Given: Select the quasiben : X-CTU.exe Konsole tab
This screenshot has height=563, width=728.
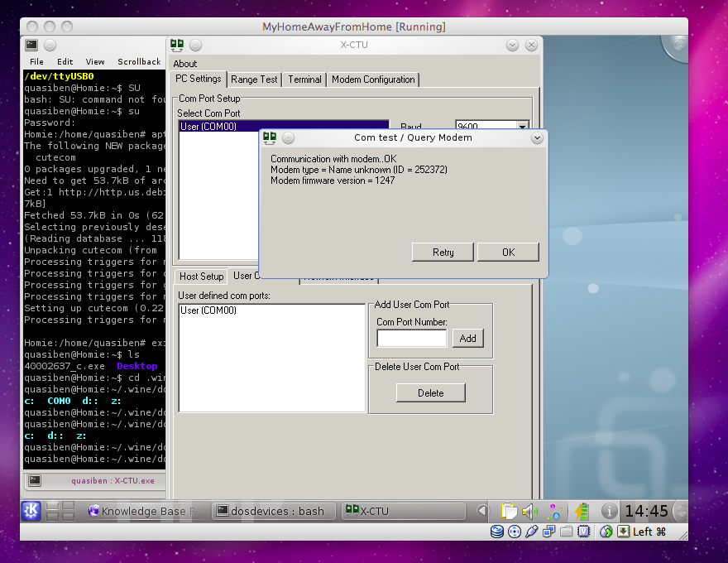Looking at the screenshot, I should [113, 481].
